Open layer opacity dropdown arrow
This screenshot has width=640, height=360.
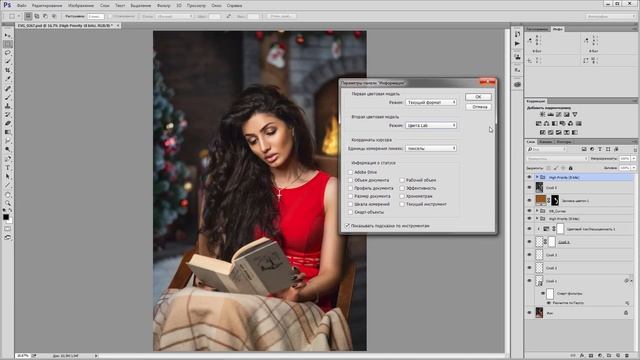pyautogui.click(x=634, y=158)
